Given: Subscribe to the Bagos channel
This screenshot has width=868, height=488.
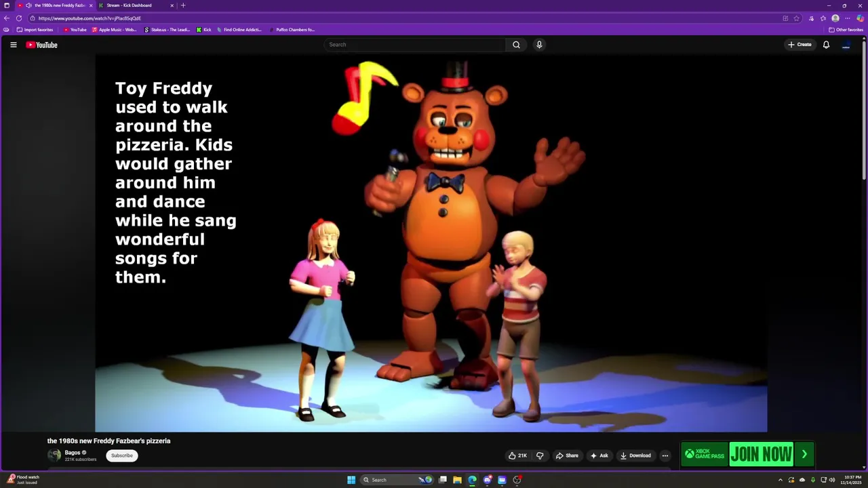Looking at the screenshot, I should pyautogui.click(x=122, y=455).
